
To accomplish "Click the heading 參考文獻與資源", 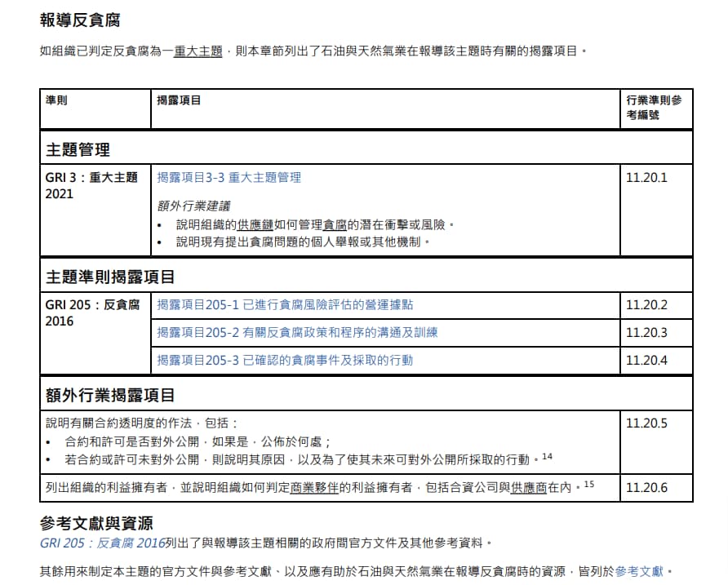I will pos(96,523).
